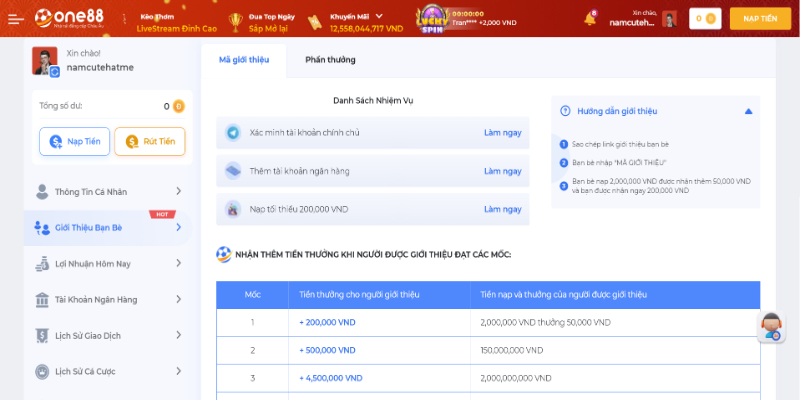Click the header balance coin box
The image size is (800, 400).
point(705,19)
